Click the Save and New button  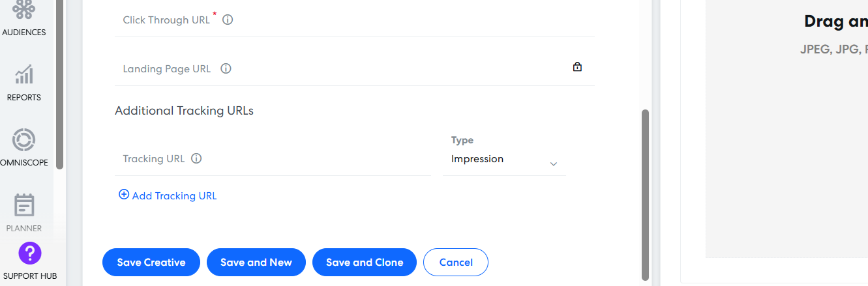pos(256,263)
